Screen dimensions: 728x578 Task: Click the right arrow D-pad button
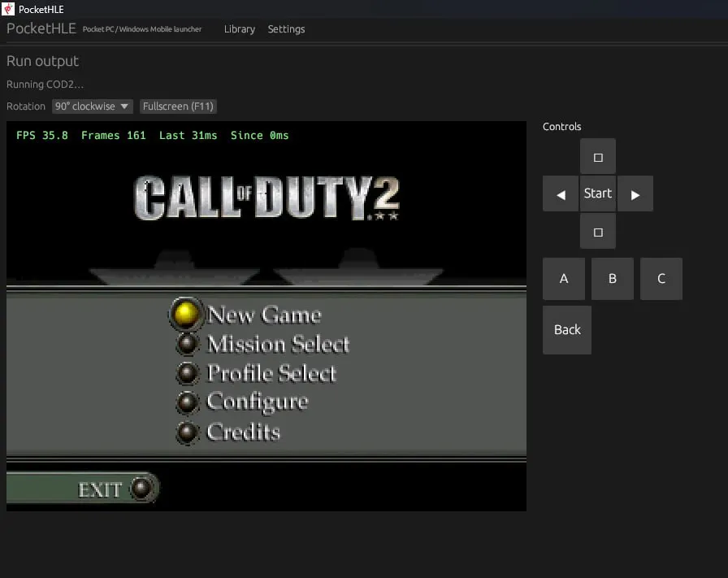[635, 193]
